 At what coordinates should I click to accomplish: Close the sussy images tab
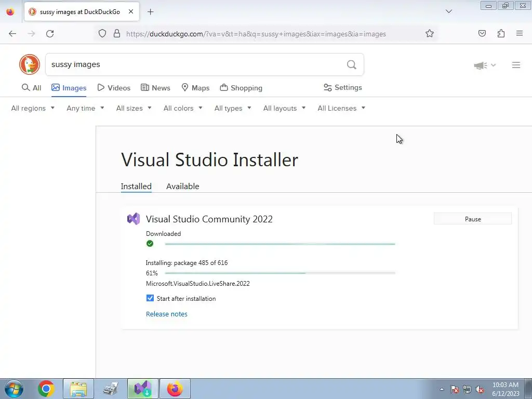point(130,11)
